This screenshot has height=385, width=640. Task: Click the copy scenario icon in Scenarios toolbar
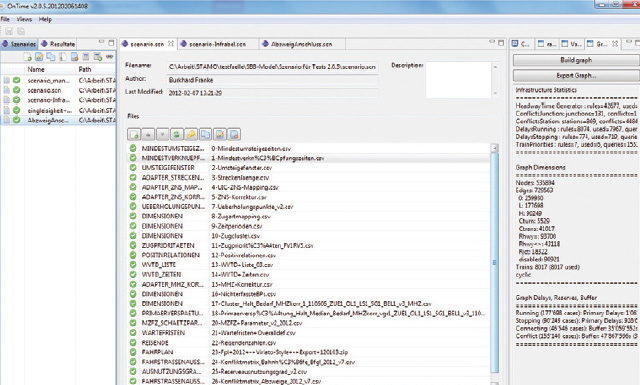tap(51, 57)
